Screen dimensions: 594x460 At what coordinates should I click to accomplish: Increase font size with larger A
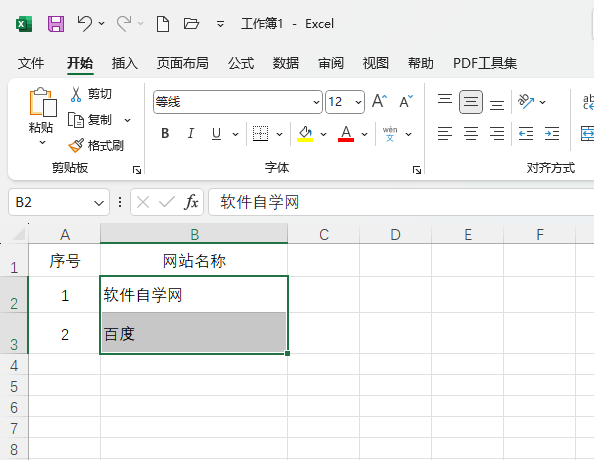coord(379,102)
